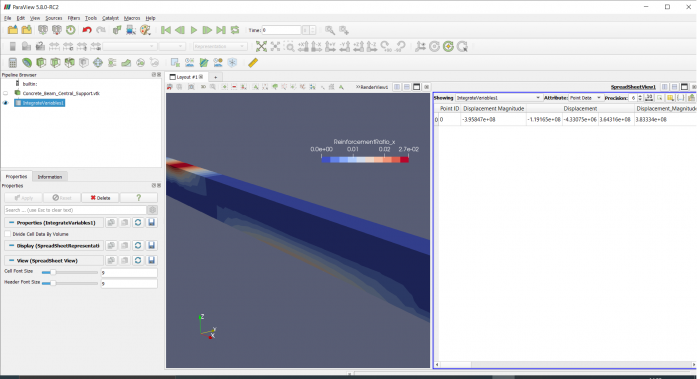
Task: Click the Delete button
Action: (100, 198)
